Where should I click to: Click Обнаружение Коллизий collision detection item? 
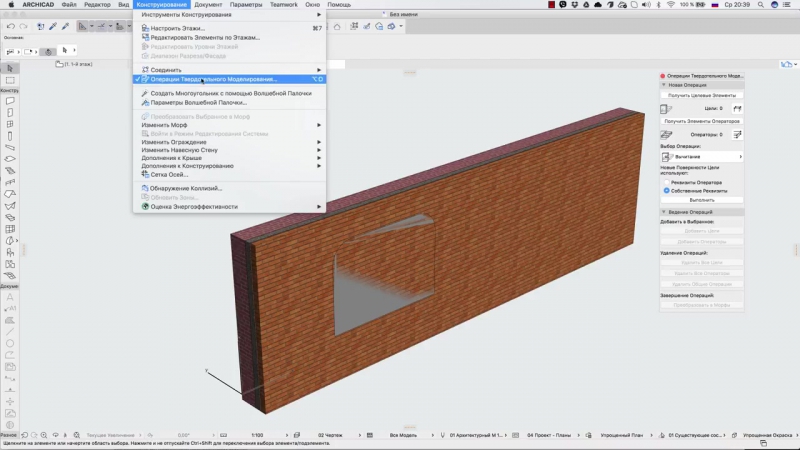coord(186,188)
